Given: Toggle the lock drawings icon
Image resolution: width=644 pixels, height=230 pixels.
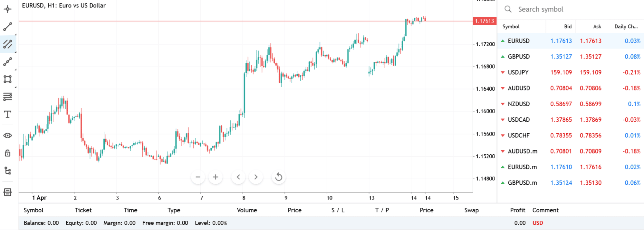Looking at the screenshot, I should click(x=8, y=153).
